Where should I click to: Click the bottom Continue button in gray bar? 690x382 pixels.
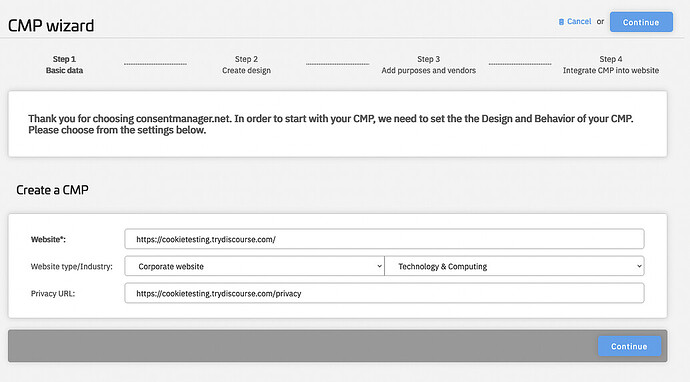[629, 346]
